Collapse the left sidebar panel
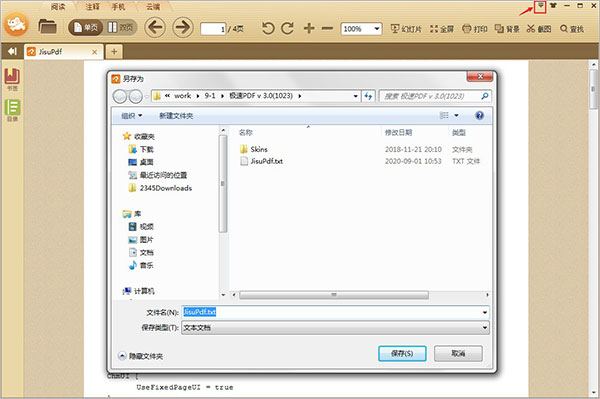The width and height of the screenshot is (600, 399). (12, 51)
